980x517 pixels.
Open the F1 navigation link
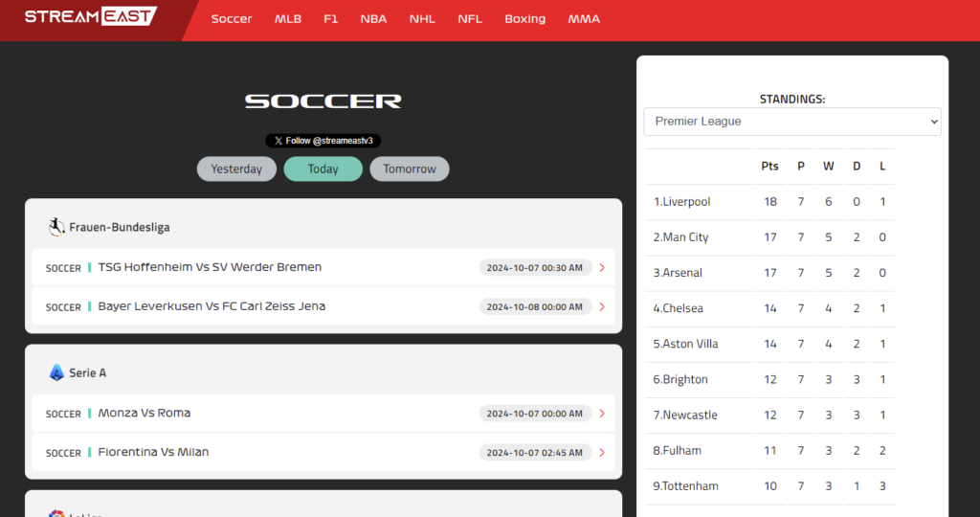tap(330, 19)
